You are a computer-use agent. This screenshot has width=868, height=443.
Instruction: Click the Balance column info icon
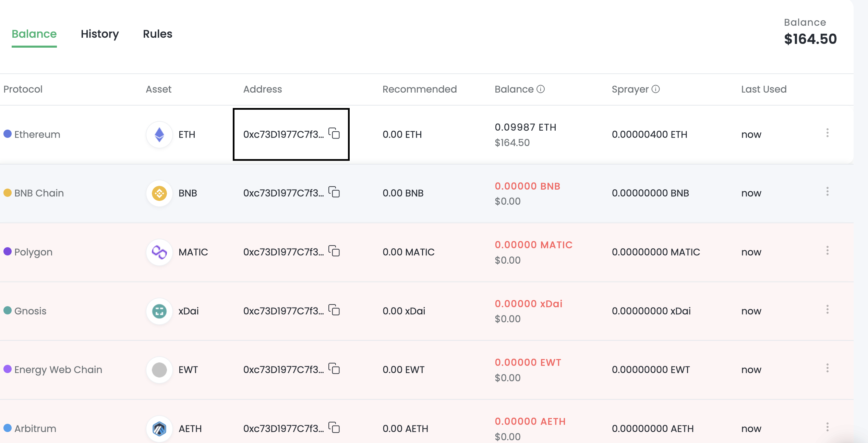click(541, 89)
